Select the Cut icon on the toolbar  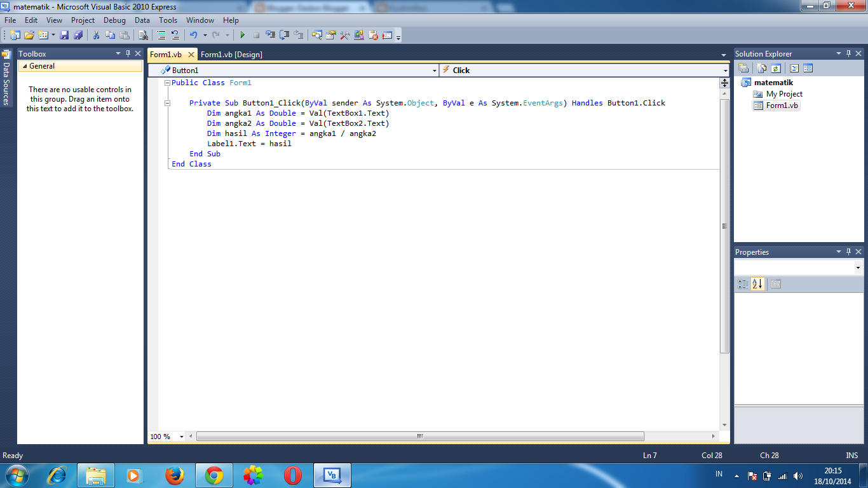[97, 35]
